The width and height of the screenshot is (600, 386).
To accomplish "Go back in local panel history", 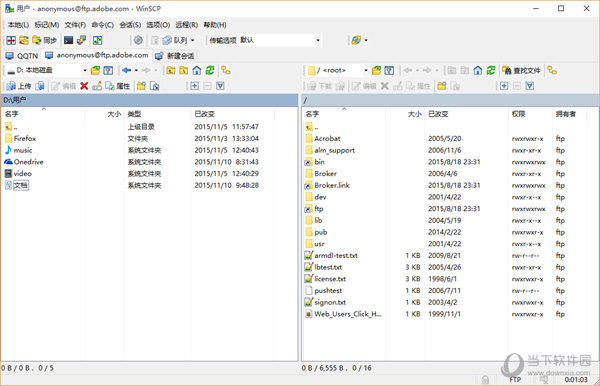I will coord(127,70).
